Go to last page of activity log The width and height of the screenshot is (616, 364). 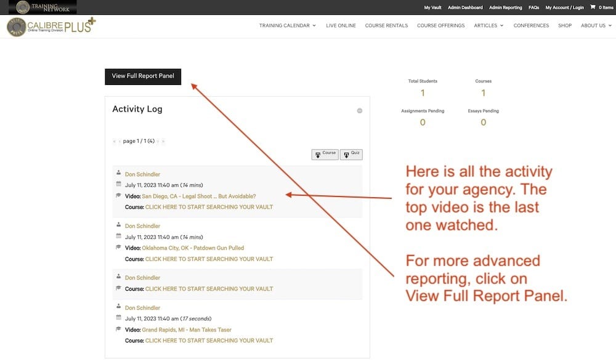[163, 141]
